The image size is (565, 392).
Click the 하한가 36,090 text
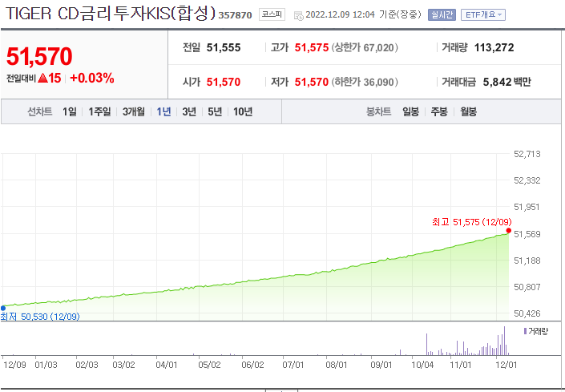pyautogui.click(x=365, y=82)
